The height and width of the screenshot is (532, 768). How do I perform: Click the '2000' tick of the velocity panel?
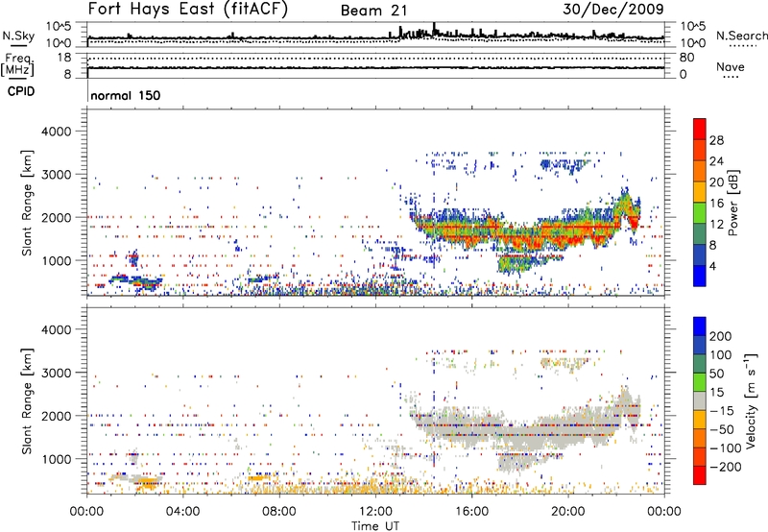tap(57, 416)
